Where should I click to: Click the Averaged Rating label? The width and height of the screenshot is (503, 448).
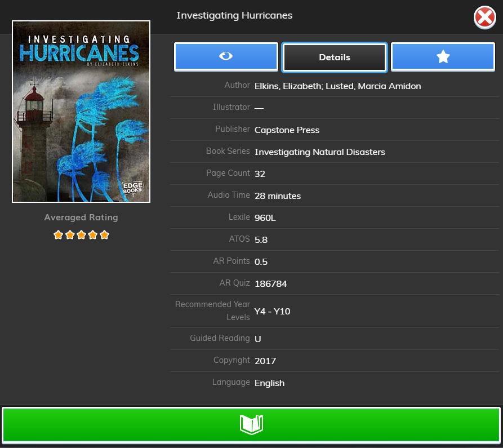[81, 218]
